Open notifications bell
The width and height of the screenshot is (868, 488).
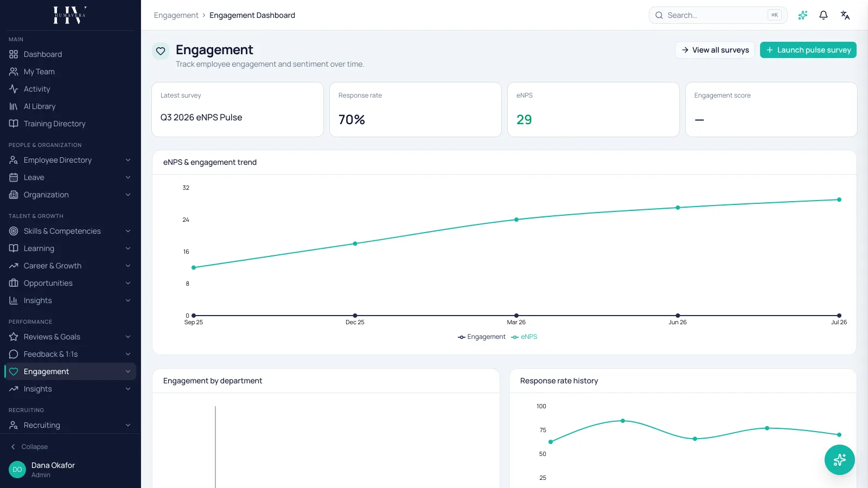pyautogui.click(x=824, y=15)
